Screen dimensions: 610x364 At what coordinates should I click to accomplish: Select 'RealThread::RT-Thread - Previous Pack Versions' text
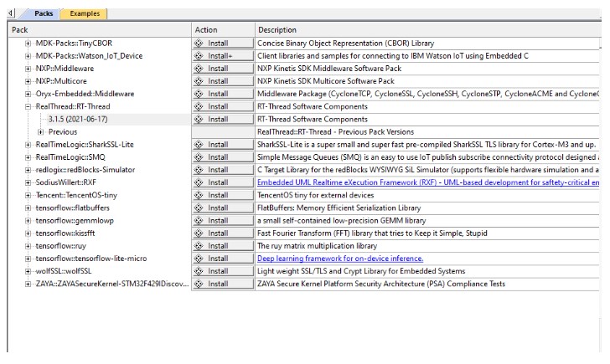[x=335, y=132]
